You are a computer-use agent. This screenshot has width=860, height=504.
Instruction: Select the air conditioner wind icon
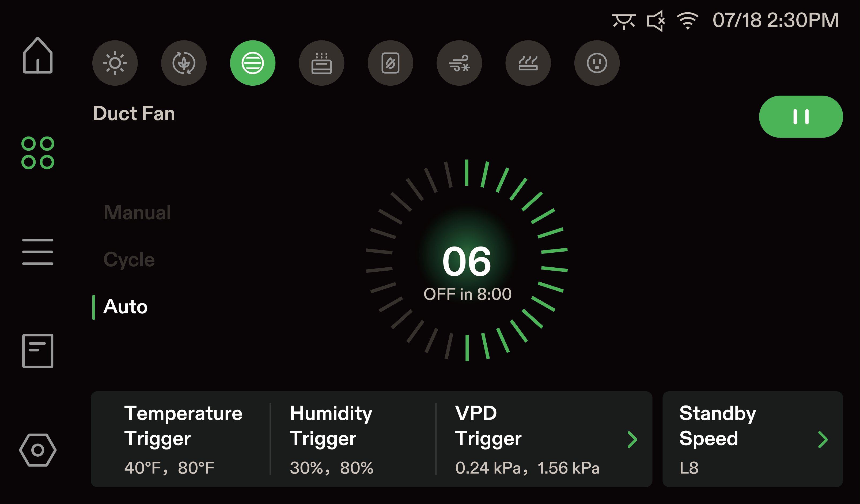[x=459, y=63]
